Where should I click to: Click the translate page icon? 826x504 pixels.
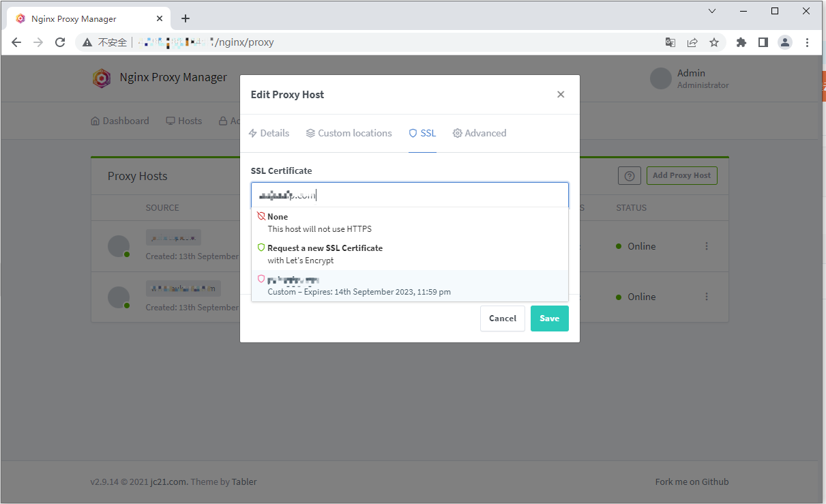670,42
